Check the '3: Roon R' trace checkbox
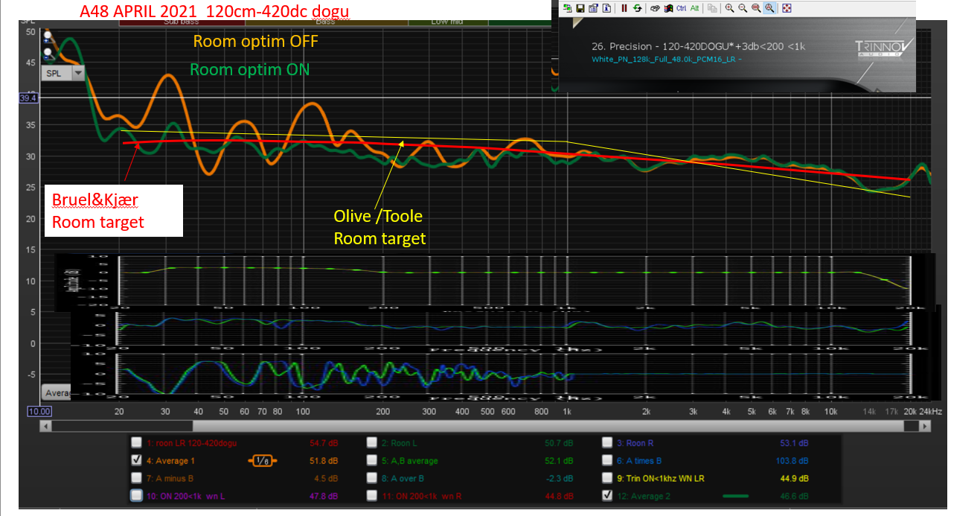This screenshot has height=516, width=980. 607,442
